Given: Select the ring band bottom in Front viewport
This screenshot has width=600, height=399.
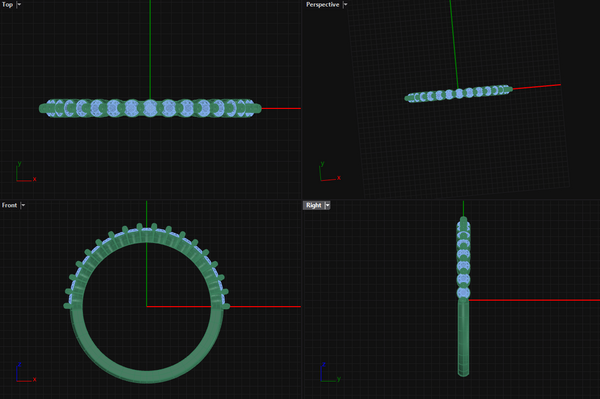Looking at the screenshot, I should click(147, 376).
